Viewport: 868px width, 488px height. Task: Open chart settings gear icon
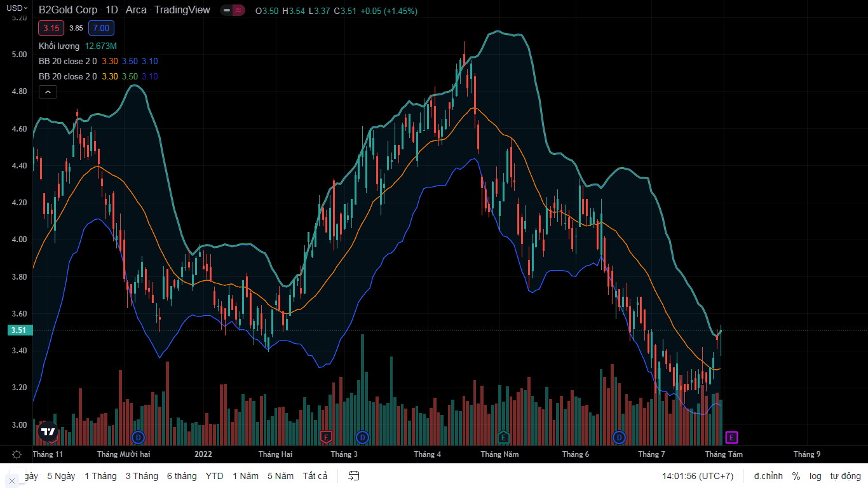click(x=17, y=454)
